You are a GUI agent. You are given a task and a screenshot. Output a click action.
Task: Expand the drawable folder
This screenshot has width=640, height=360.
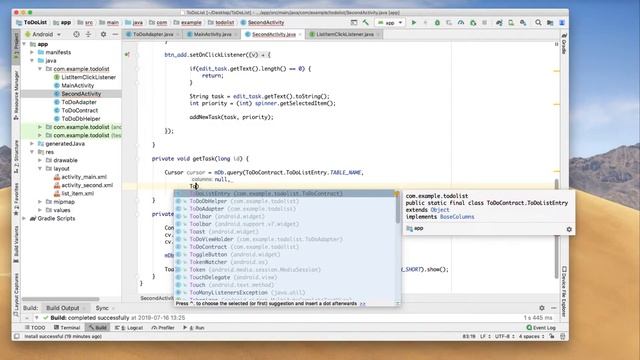(40, 160)
